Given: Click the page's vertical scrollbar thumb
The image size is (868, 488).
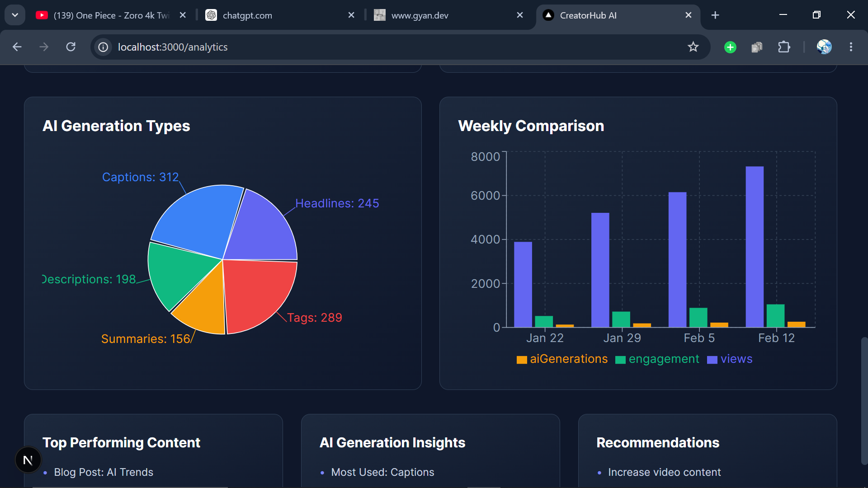Looking at the screenshot, I should click(864, 401).
